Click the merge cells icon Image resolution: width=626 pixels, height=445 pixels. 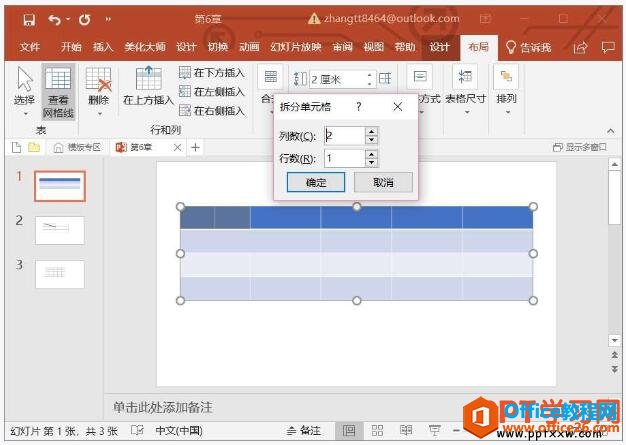click(270, 76)
